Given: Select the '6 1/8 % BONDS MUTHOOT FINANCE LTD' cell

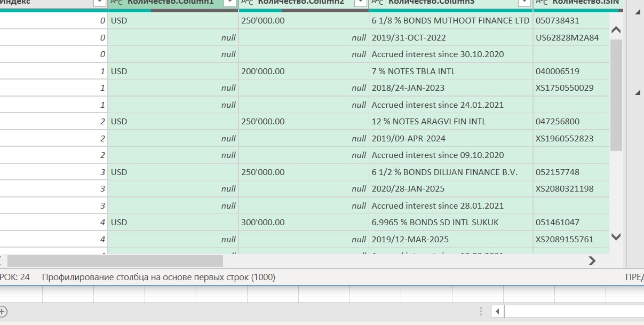Looking at the screenshot, I should pyautogui.click(x=451, y=21).
